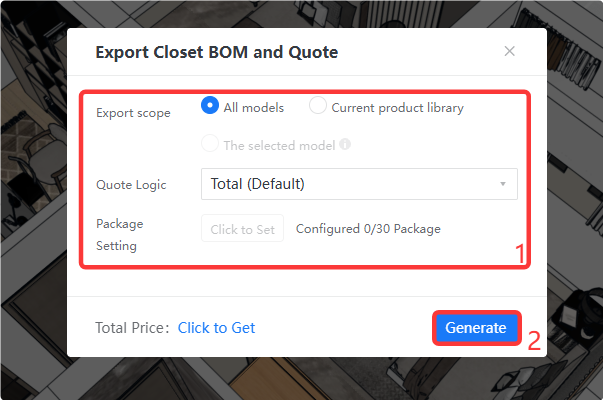Select the All models radio button

[x=210, y=105]
